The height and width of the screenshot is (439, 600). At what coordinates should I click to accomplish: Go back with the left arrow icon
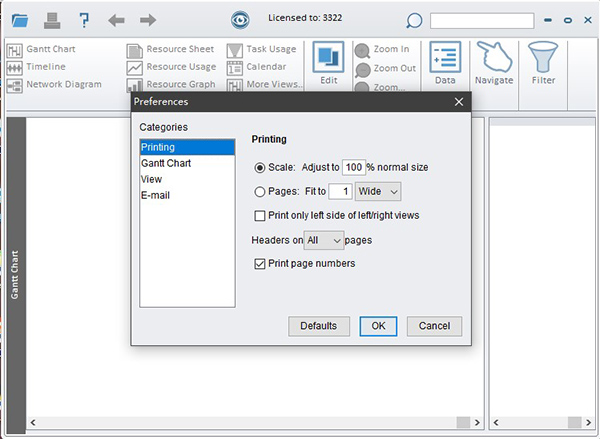click(x=116, y=20)
